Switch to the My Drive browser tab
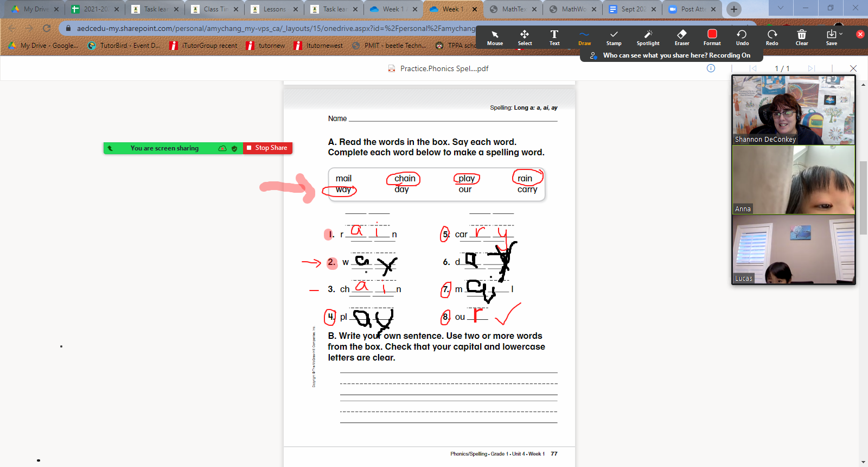 35,9
